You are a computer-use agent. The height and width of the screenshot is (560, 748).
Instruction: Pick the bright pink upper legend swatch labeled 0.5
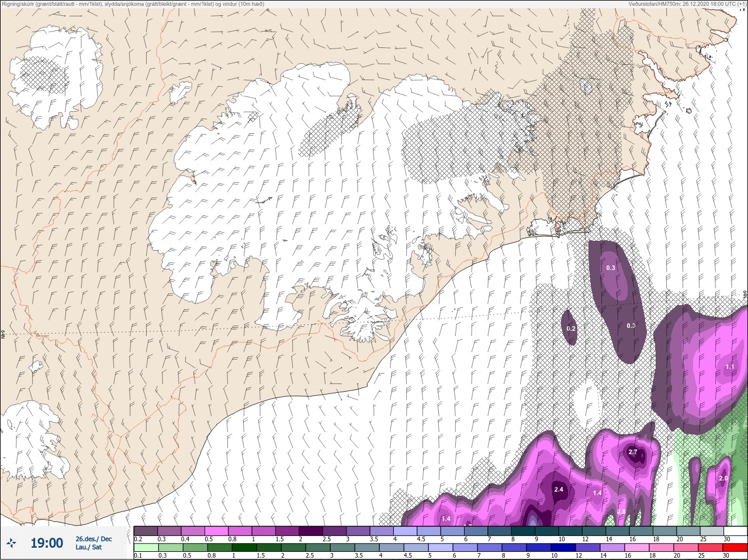click(x=217, y=531)
